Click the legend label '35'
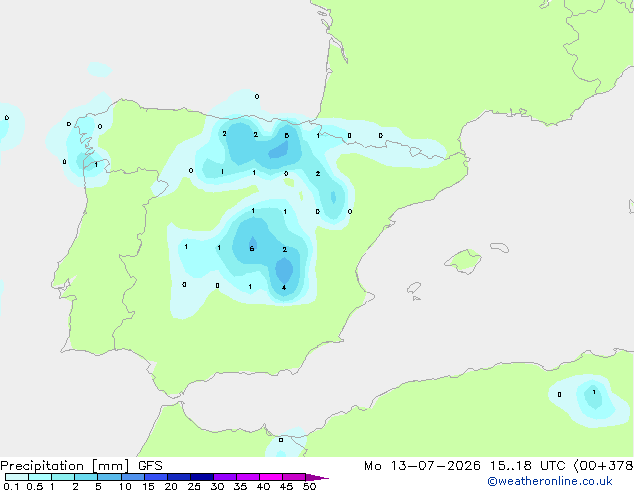Screen dimensions: 634x490 pos(240,486)
